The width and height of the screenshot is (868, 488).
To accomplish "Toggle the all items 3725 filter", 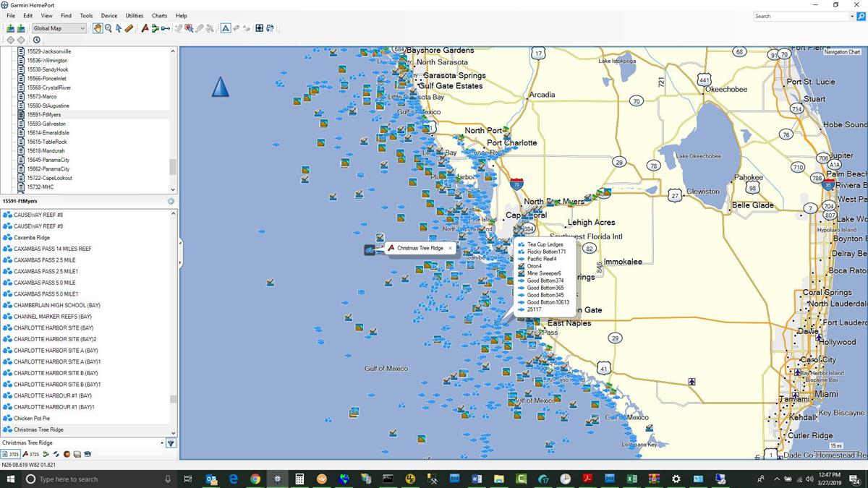I will tap(10, 454).
